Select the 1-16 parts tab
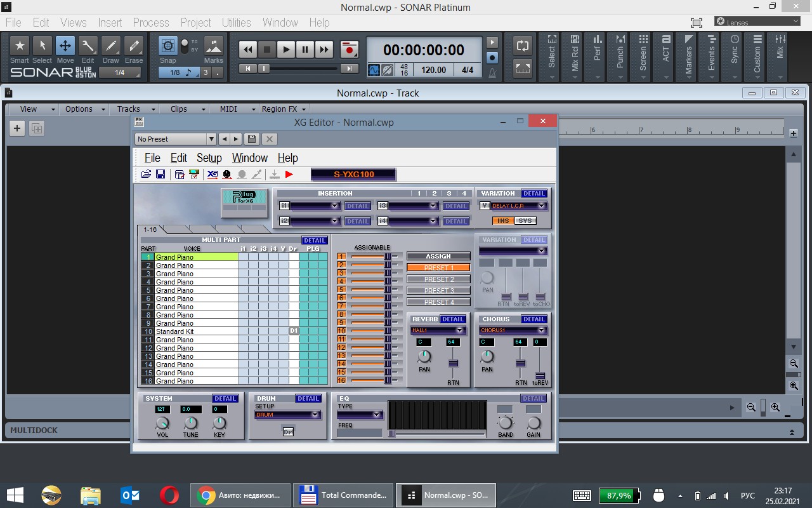Image resolution: width=812 pixels, height=508 pixels. [x=150, y=229]
